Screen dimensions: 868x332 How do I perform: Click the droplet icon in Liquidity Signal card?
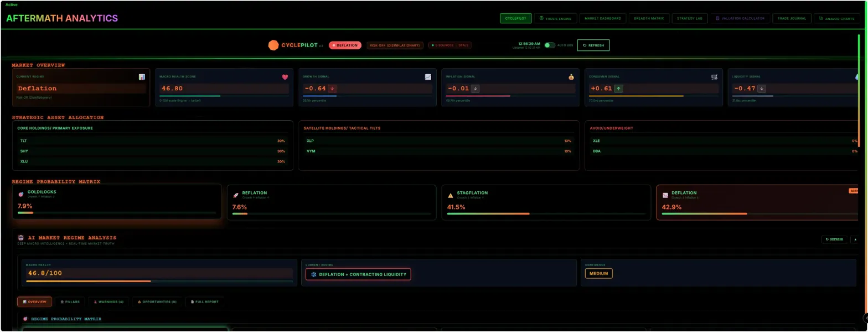857,77
